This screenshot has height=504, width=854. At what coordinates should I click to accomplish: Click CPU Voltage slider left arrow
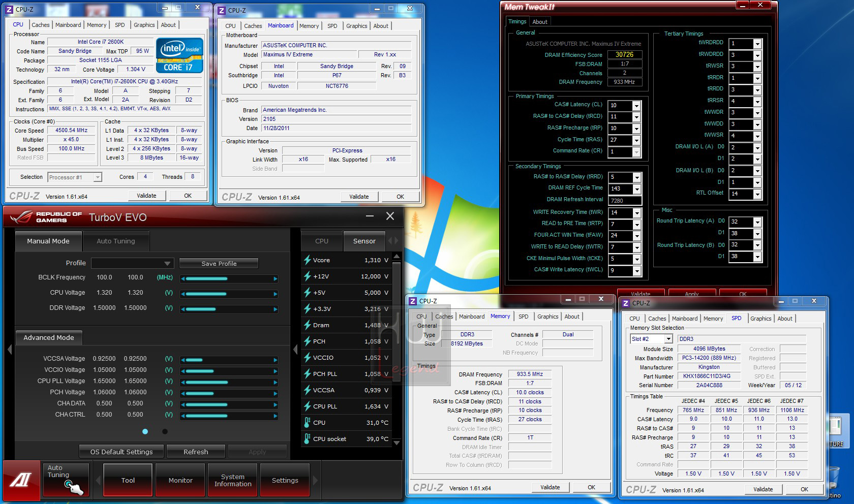point(183,294)
